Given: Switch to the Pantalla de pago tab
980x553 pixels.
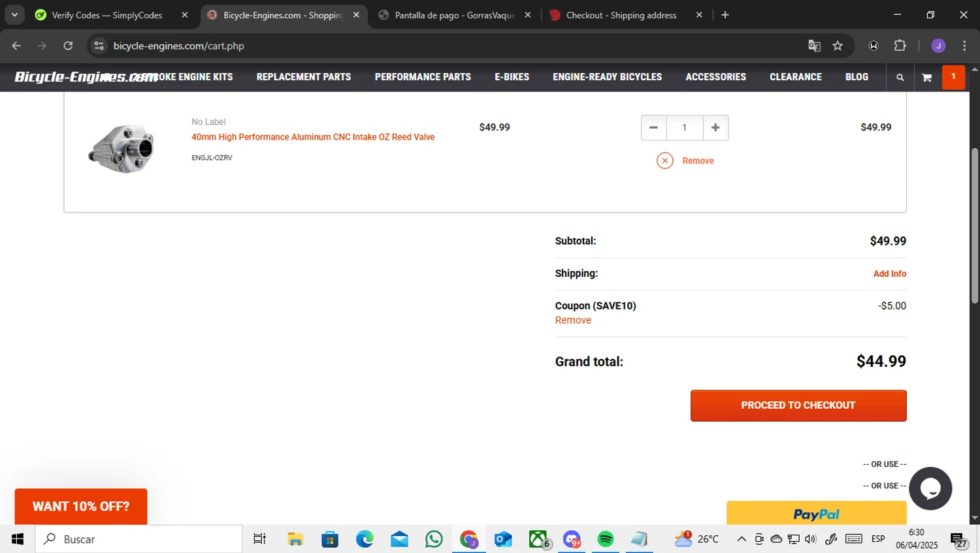Looking at the screenshot, I should pyautogui.click(x=455, y=15).
